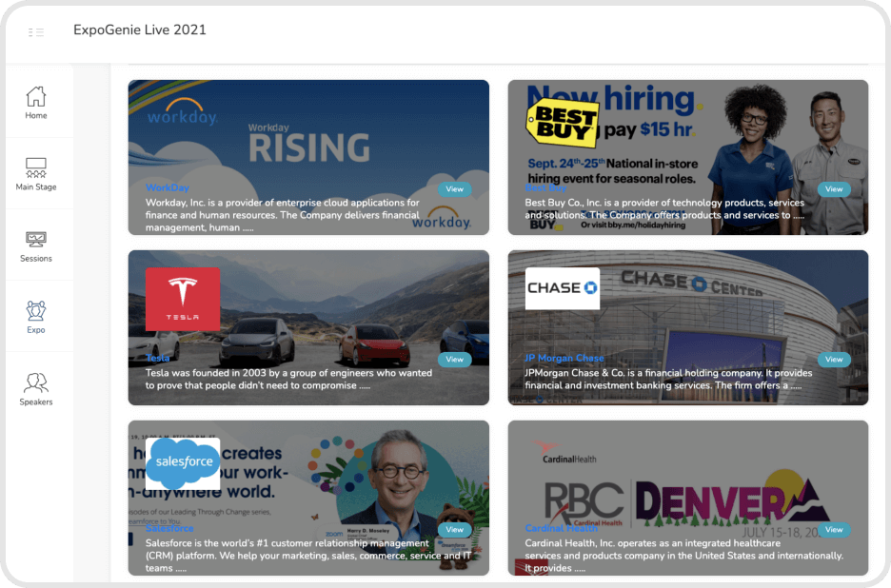The height and width of the screenshot is (588, 891).
Task: Click the Home label in the sidebar
Action: tap(36, 115)
